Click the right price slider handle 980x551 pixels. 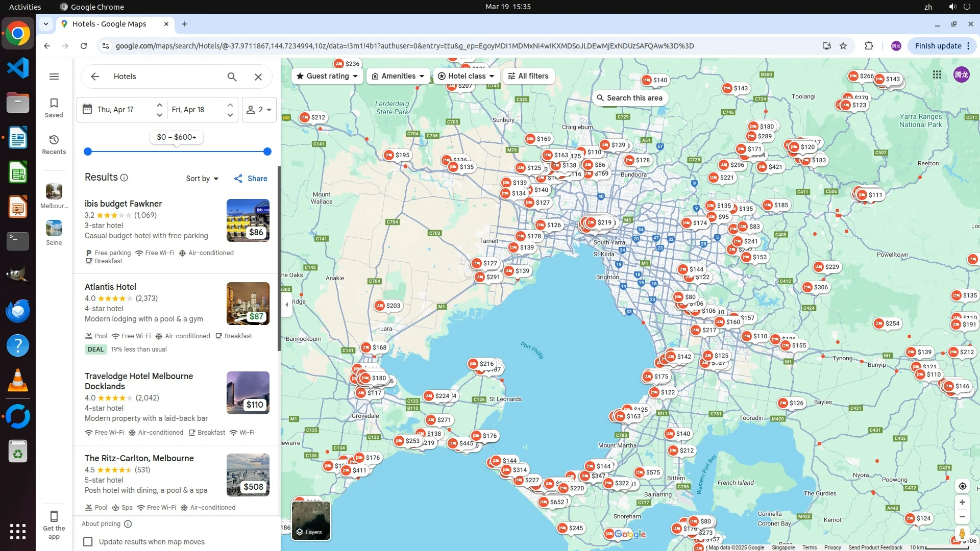pyautogui.click(x=267, y=152)
